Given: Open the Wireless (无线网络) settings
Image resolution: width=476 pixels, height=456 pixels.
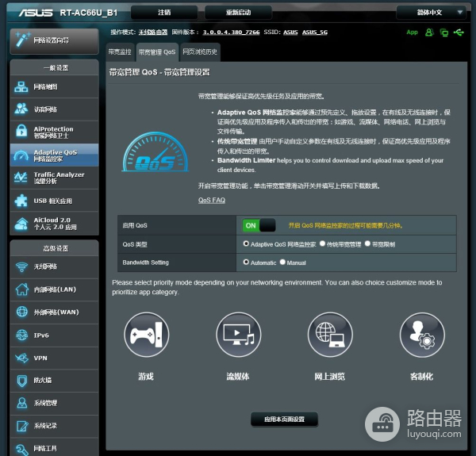Looking at the screenshot, I should pos(54,267).
